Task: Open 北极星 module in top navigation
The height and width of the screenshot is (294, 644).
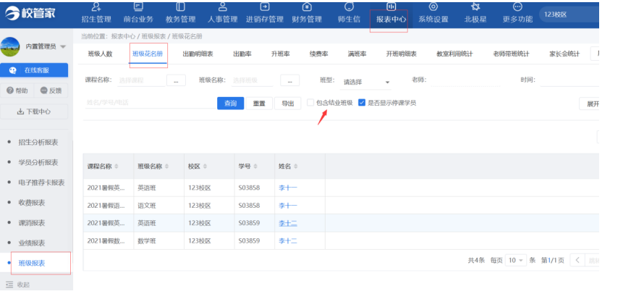Action: [x=475, y=14]
